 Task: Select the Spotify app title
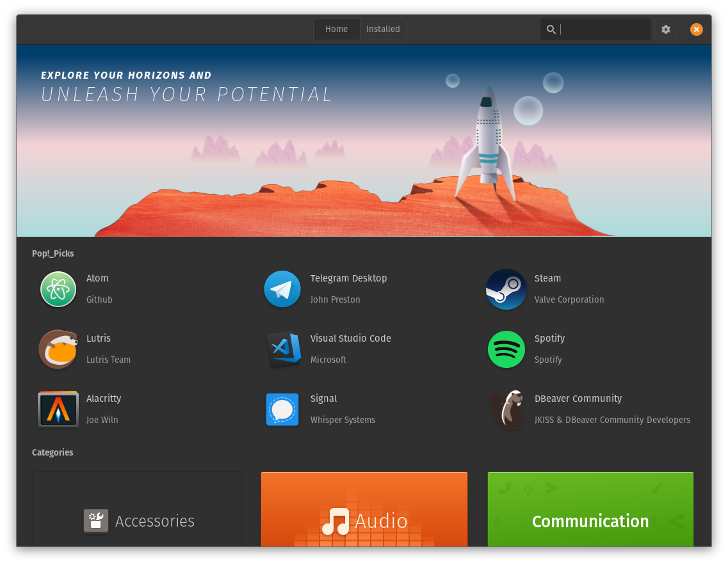click(549, 338)
